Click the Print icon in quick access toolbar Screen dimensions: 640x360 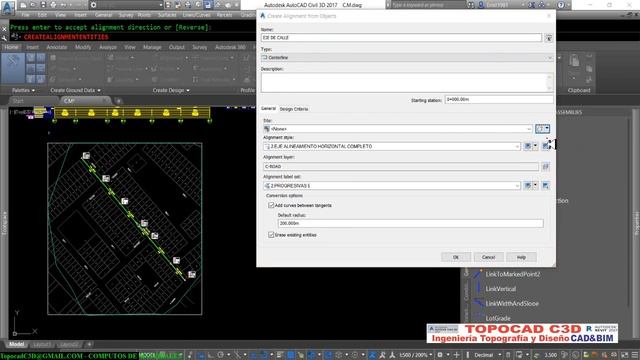click(x=53, y=5)
